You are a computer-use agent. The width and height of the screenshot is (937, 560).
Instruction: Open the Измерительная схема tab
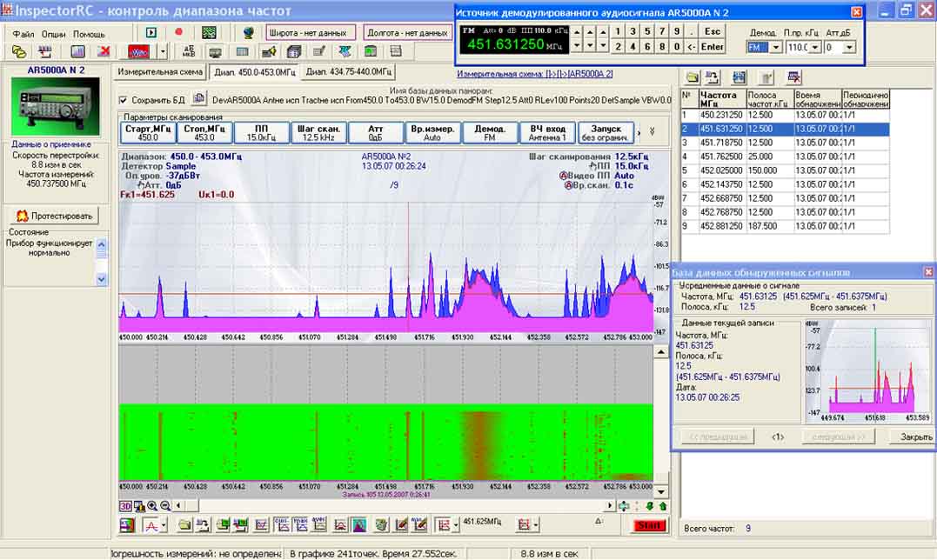tap(160, 71)
